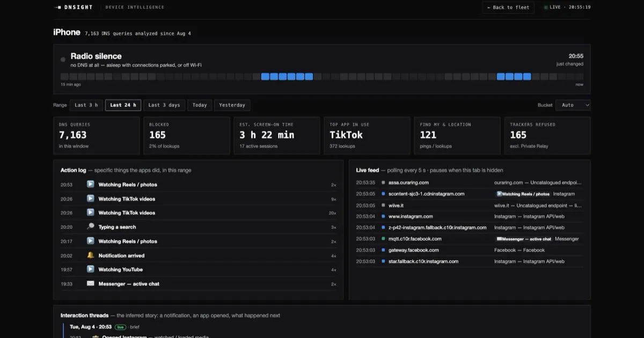Click 'Watching YouTube' log entry text
Image resolution: width=644 pixels, height=338 pixels.
click(x=120, y=269)
